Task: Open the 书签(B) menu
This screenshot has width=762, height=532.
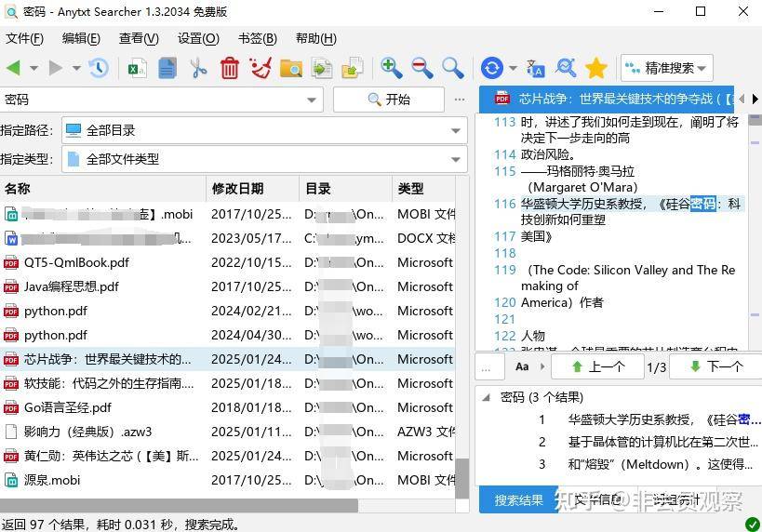Action: (258, 38)
